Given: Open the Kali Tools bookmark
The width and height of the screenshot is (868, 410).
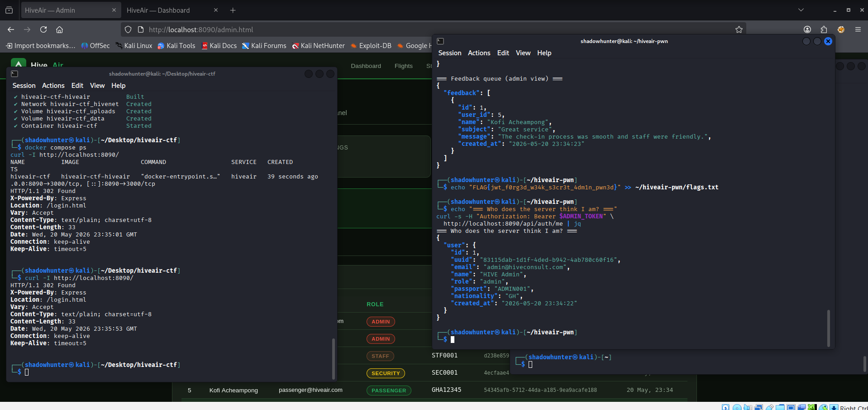Looking at the screenshot, I should (x=176, y=46).
